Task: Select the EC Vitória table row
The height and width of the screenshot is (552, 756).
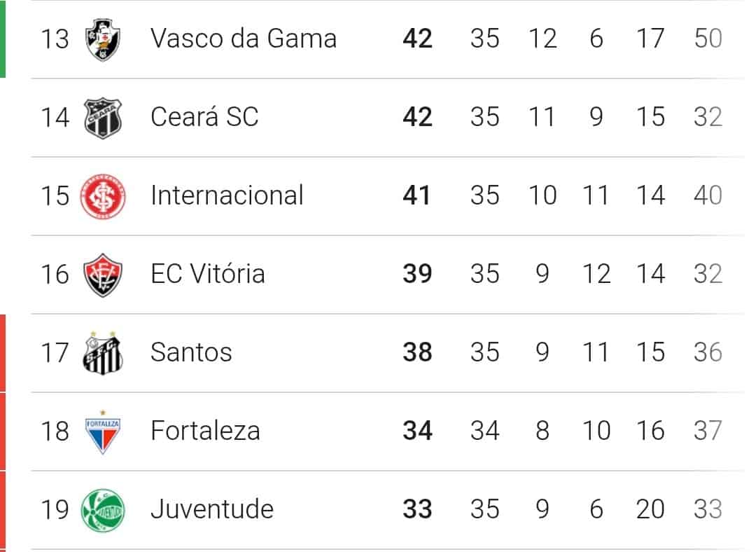Action: pyautogui.click(x=378, y=274)
